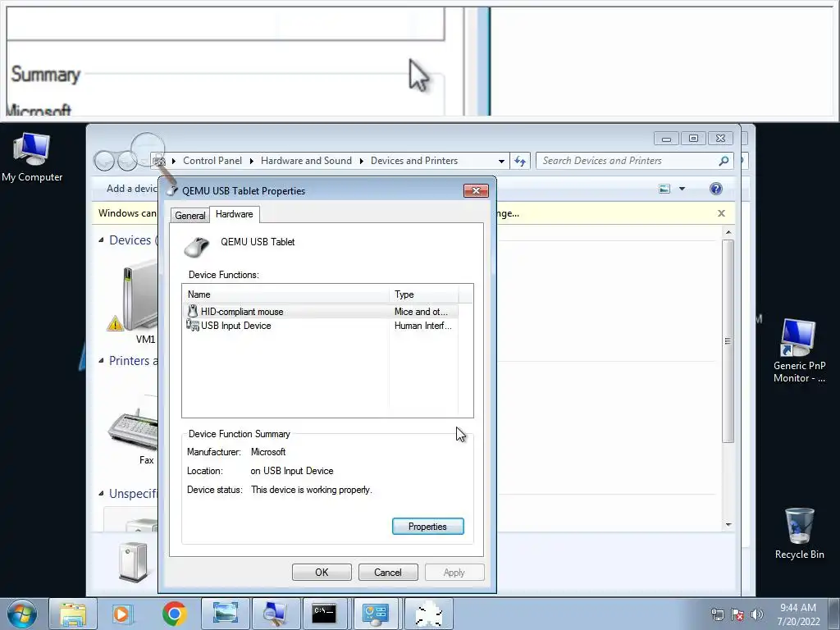The image size is (840, 630).
Task: Click the Devices and Printers vertical scrollbar
Action: coord(728,340)
